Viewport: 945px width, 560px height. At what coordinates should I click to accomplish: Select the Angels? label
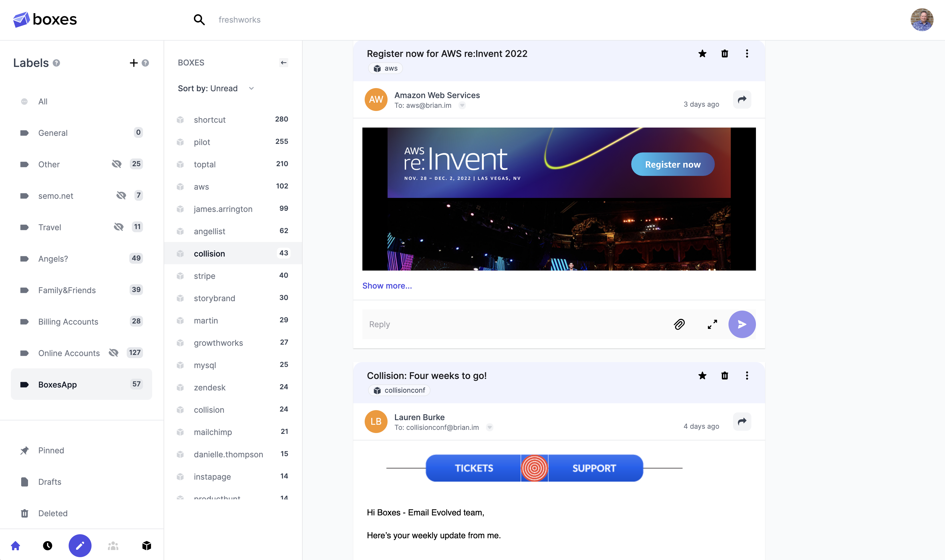(81, 259)
